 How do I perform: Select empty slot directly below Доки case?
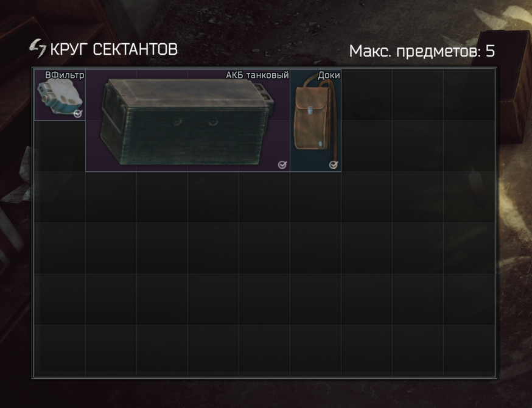(x=315, y=197)
